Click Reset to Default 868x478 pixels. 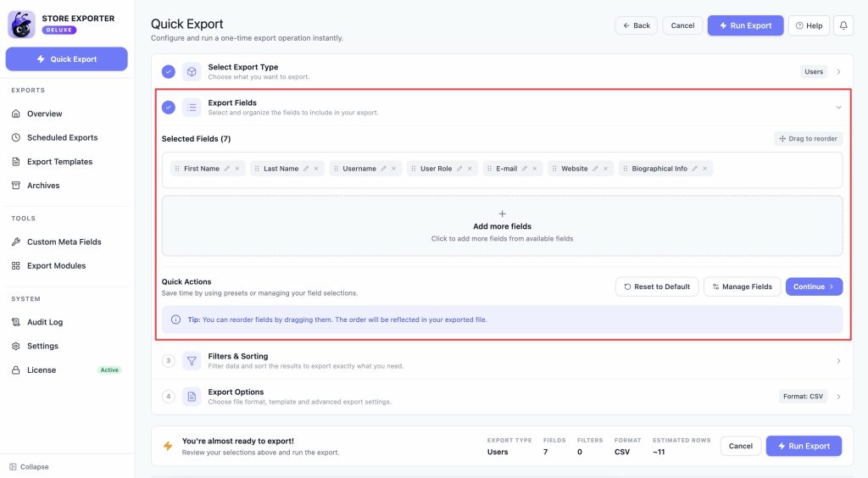657,286
